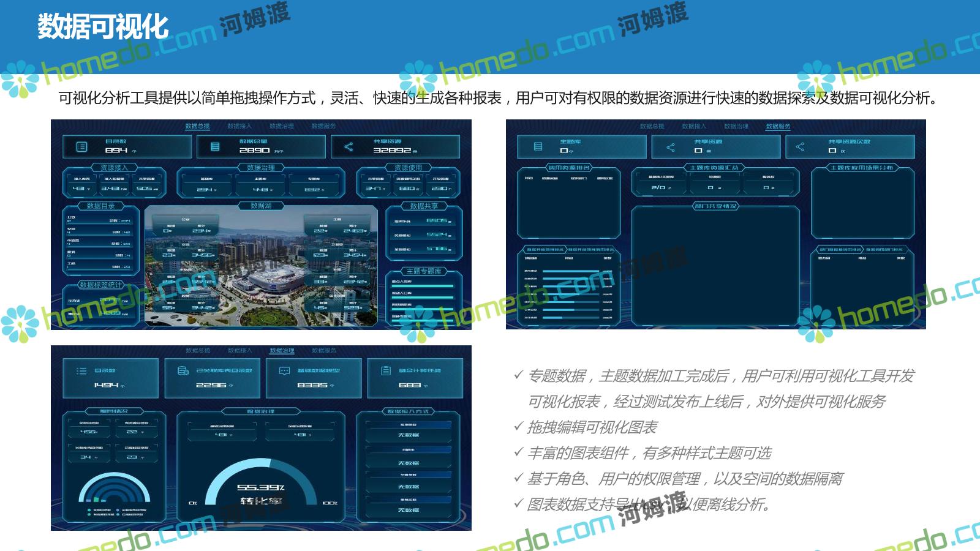Image resolution: width=980 pixels, height=551 pixels.
Task: Click the 部门共享情况 panel header
Action: pos(715,206)
